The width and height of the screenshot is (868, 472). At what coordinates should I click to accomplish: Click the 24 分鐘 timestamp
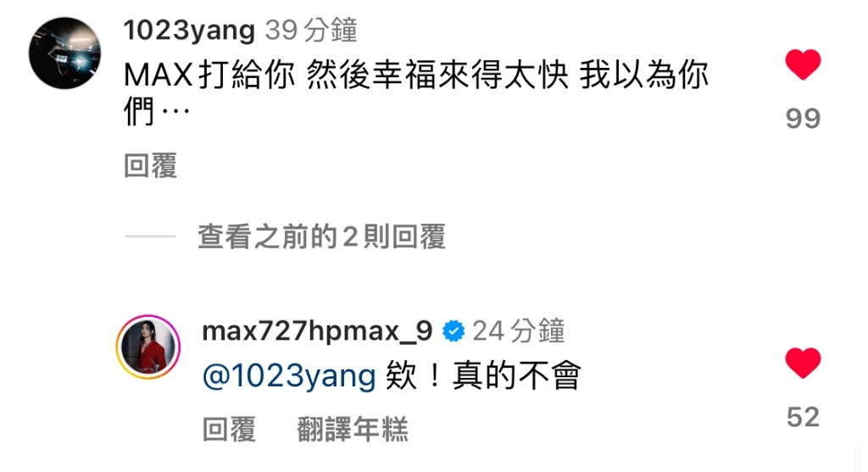tap(519, 330)
